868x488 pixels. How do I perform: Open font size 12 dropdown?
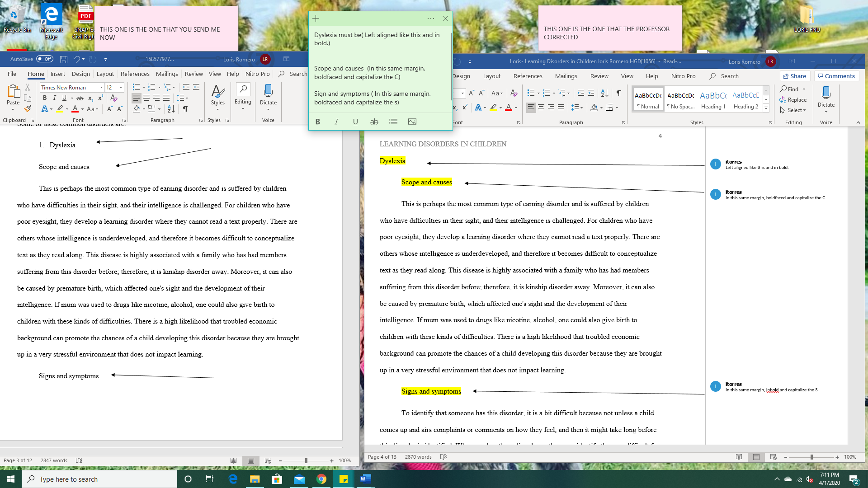point(121,87)
